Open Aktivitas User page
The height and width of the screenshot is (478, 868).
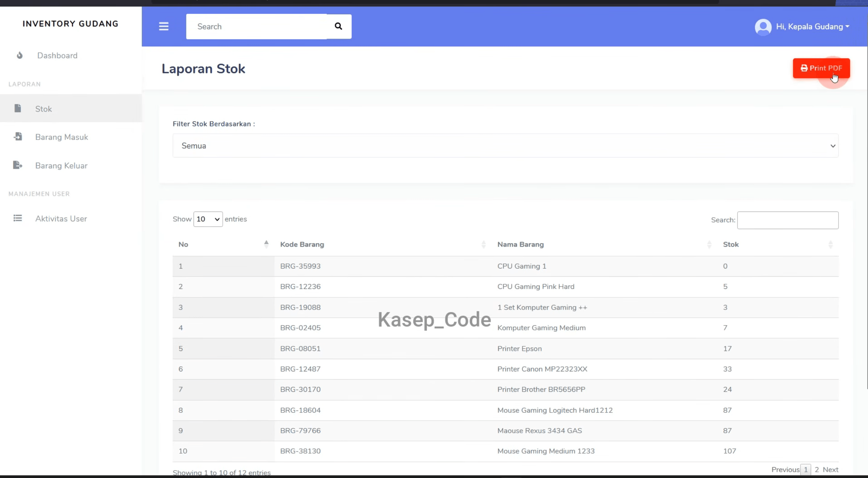pos(71,219)
